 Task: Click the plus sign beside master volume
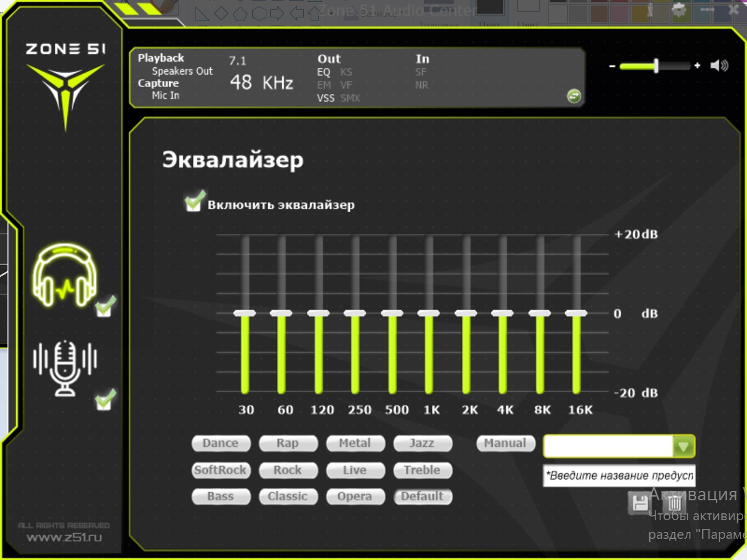tap(697, 65)
